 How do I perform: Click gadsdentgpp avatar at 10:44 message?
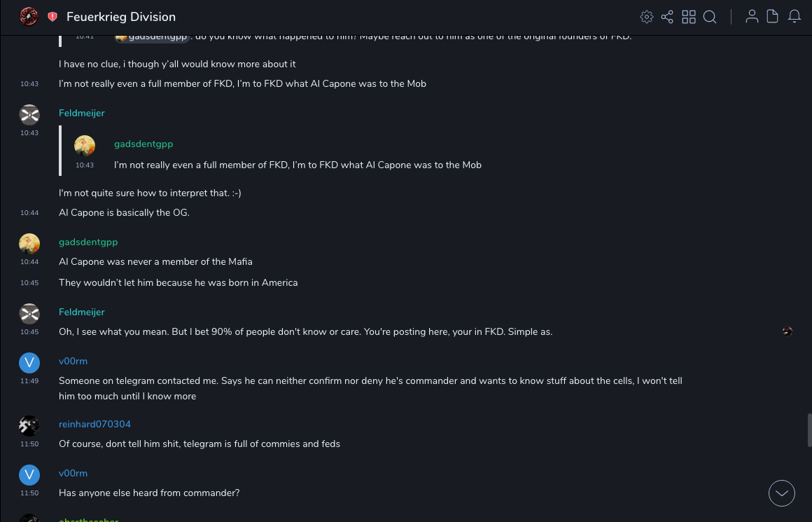[29, 243]
